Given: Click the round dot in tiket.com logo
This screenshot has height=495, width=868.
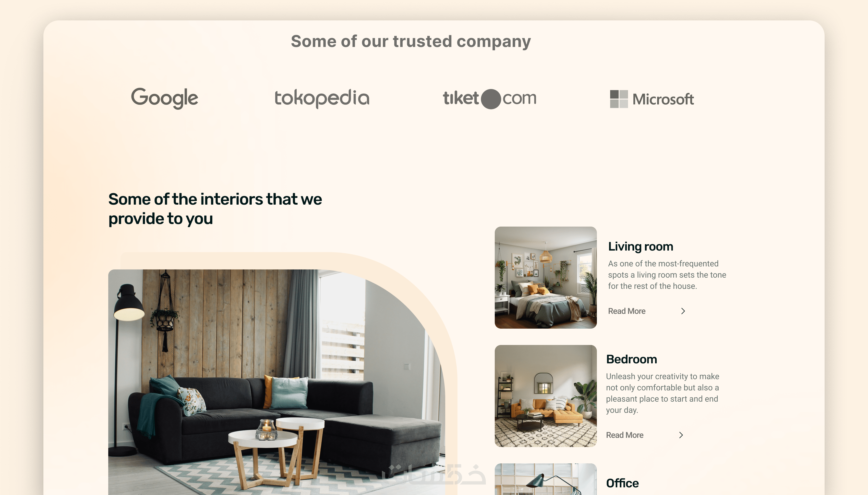Looking at the screenshot, I should point(491,99).
